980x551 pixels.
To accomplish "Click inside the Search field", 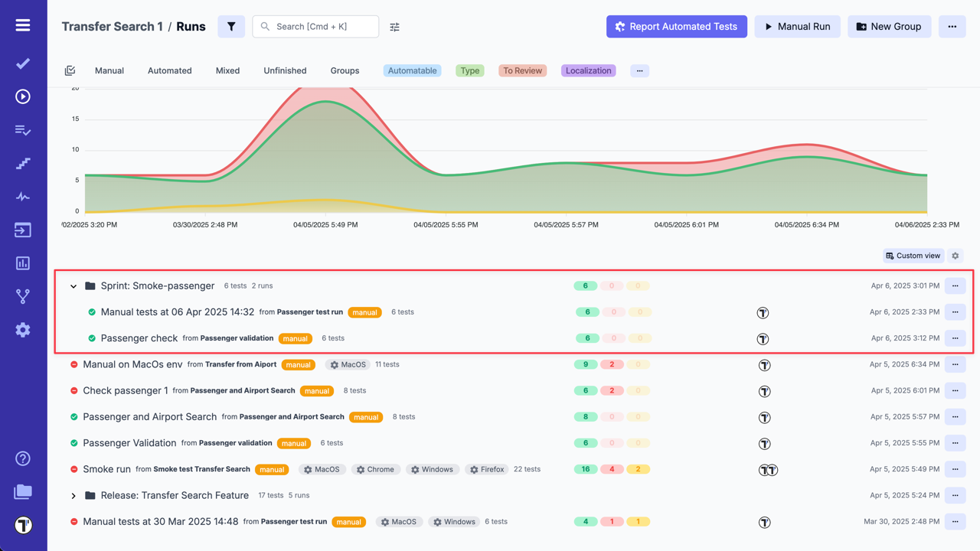I will (322, 26).
